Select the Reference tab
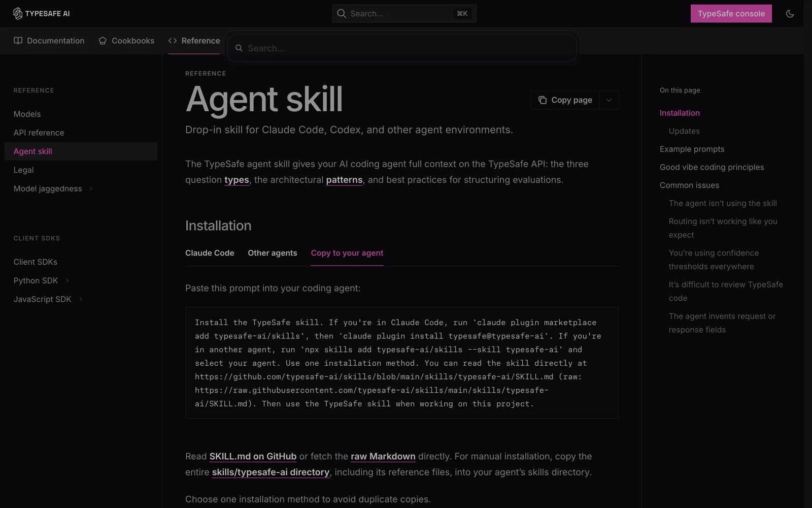Screen dimensions: 812x508 point(194,41)
